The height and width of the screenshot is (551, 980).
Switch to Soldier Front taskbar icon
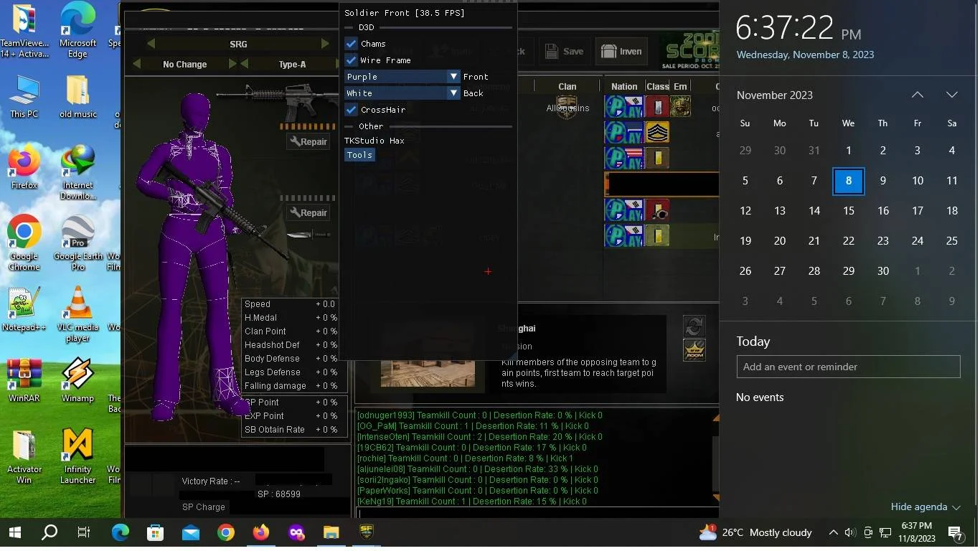(x=366, y=532)
